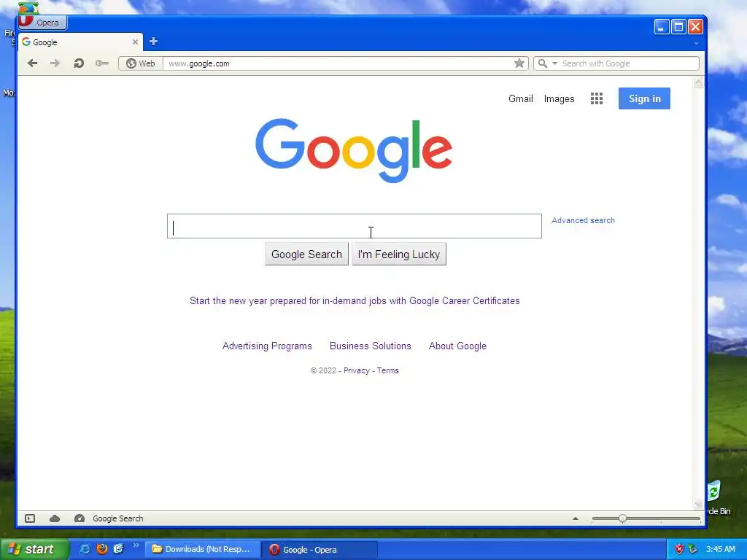Image resolution: width=747 pixels, height=560 pixels.
Task: Expand the search engine dropdown arrow
Action: [x=554, y=63]
